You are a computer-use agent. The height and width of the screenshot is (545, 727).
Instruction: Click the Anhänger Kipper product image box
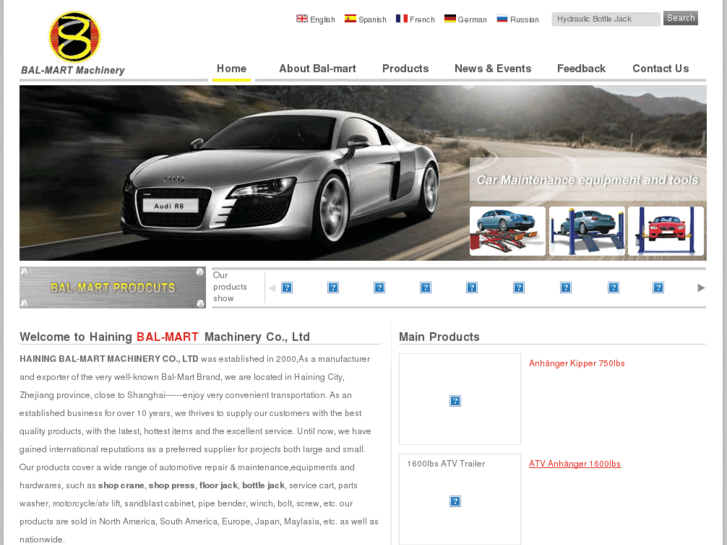[459, 399]
